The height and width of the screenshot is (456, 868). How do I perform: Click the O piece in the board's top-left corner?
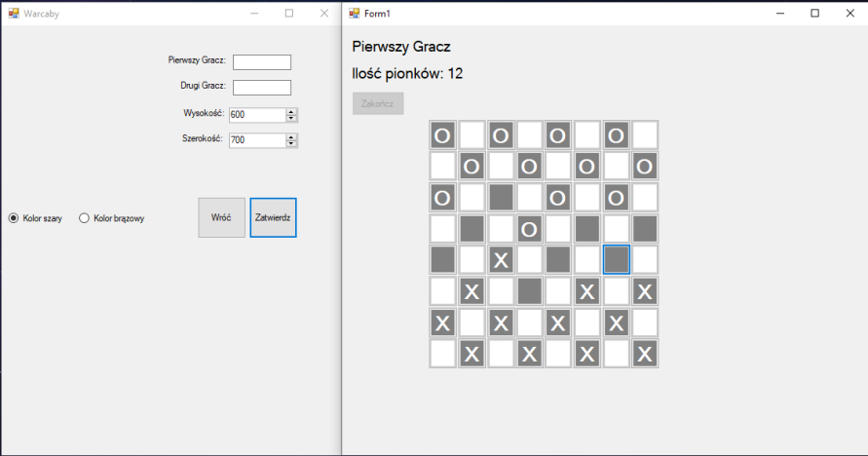442,134
